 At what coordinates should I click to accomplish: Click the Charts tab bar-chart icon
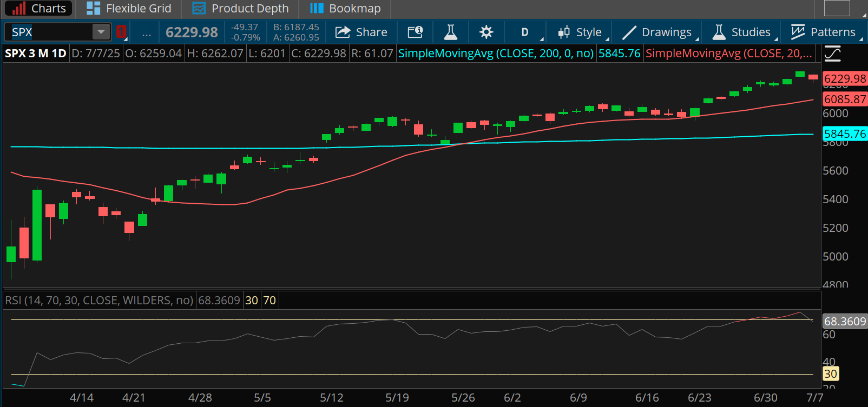(19, 9)
